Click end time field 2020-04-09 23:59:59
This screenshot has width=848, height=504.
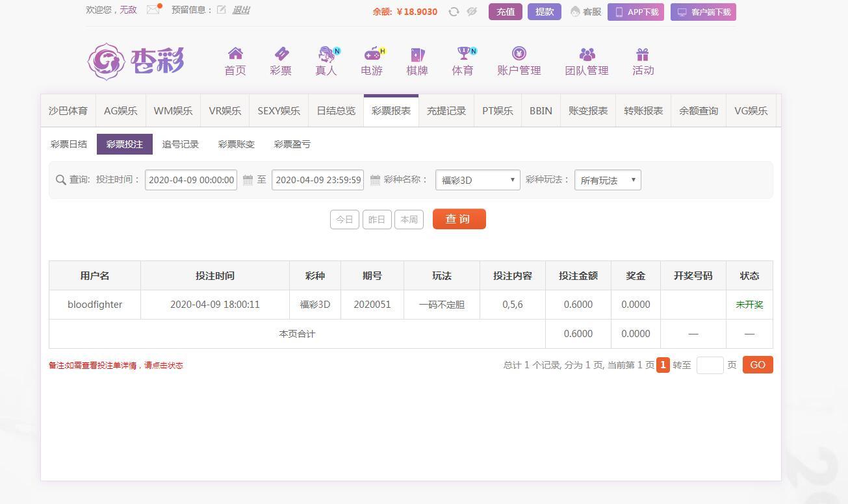pos(318,180)
